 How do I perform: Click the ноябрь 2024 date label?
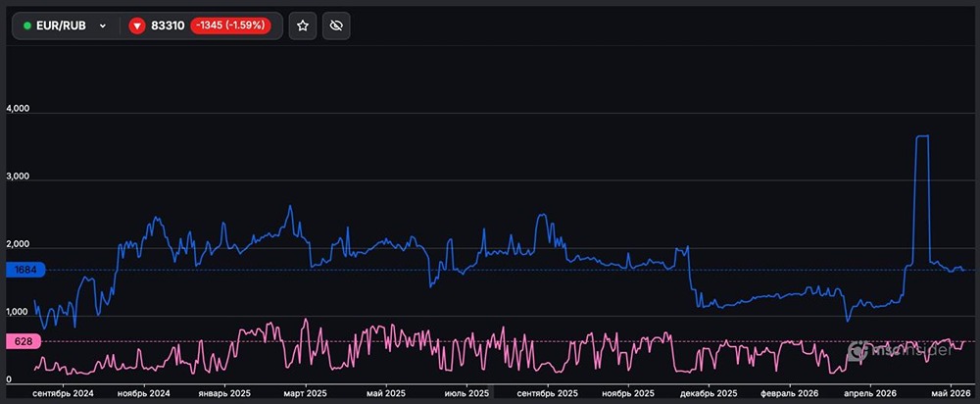pyautogui.click(x=144, y=393)
